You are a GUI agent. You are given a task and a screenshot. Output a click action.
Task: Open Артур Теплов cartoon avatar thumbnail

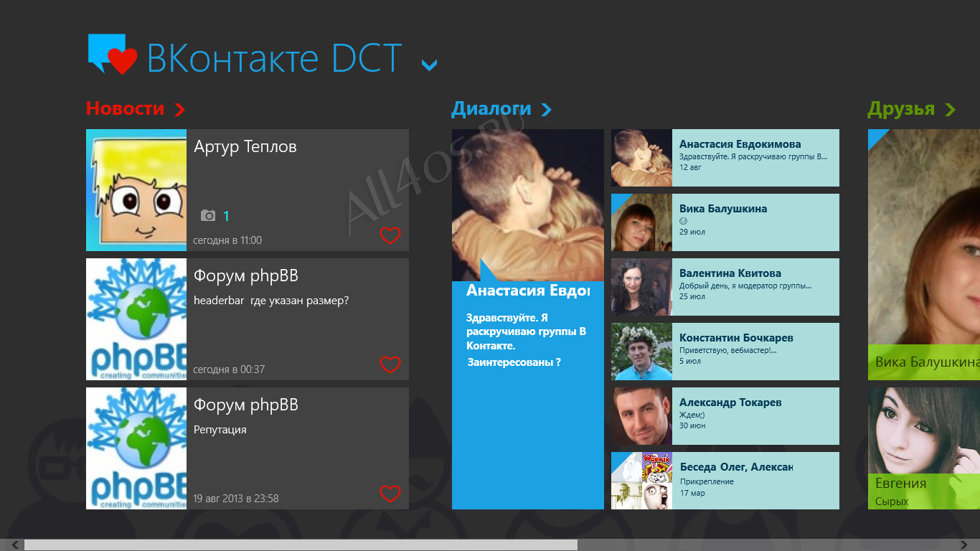click(136, 190)
